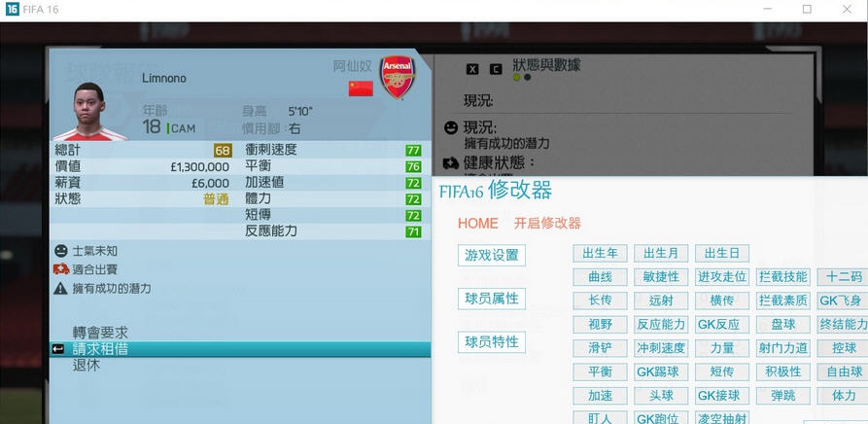
Task: Click the 拦截技能 attribute button
Action: point(782,277)
